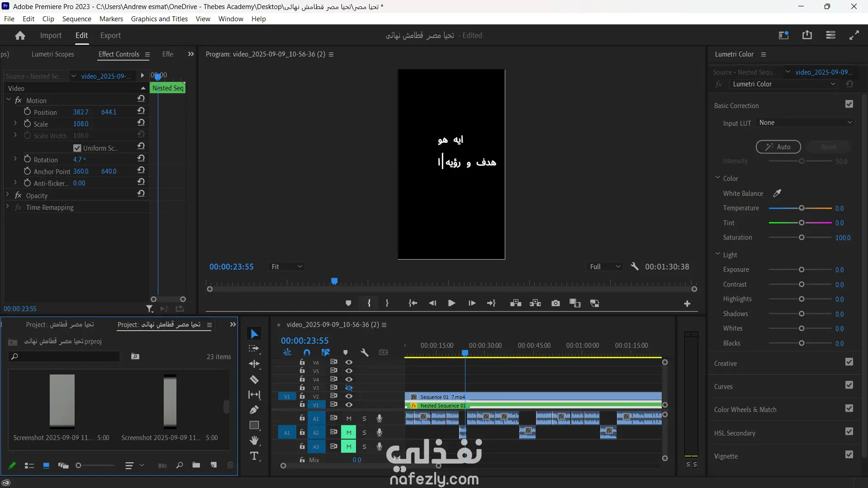The height and width of the screenshot is (488, 868).
Task: Click the White Balance eyedropper
Action: [777, 193]
